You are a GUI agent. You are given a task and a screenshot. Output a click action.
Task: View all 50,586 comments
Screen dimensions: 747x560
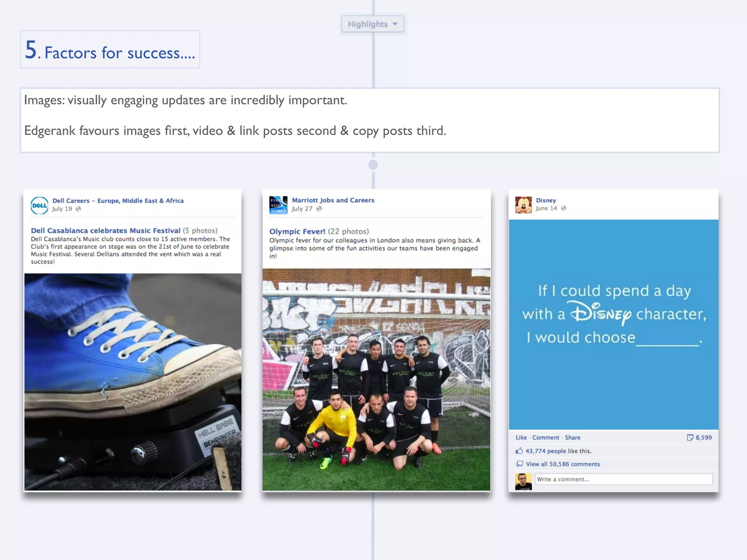pyautogui.click(x=563, y=464)
